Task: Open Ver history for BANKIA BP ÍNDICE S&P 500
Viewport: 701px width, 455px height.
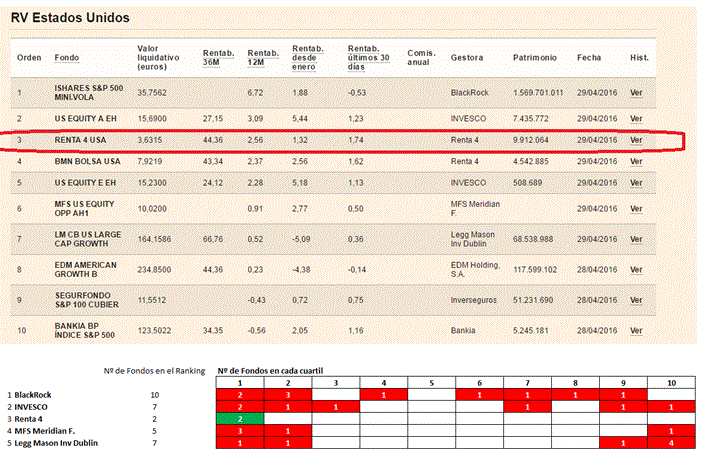Action: 636,330
